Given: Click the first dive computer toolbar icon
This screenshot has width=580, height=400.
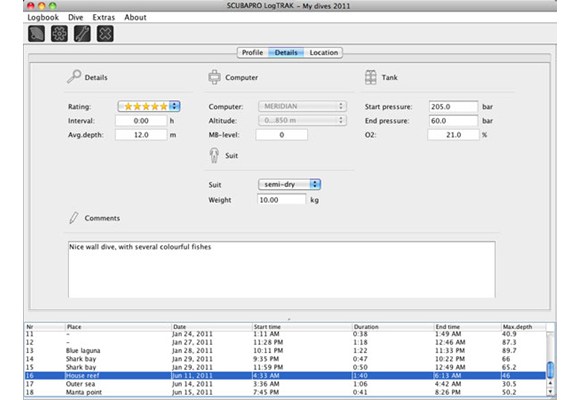Looking at the screenshot, I should (37, 34).
